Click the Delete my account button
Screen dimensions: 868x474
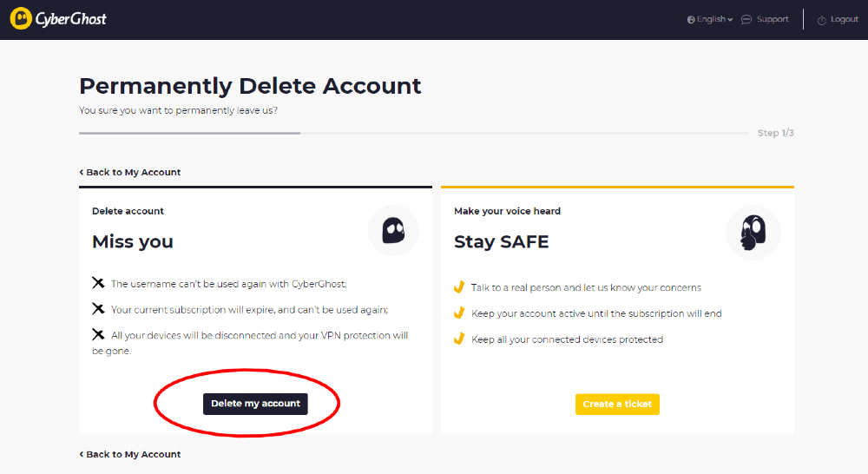(255, 404)
